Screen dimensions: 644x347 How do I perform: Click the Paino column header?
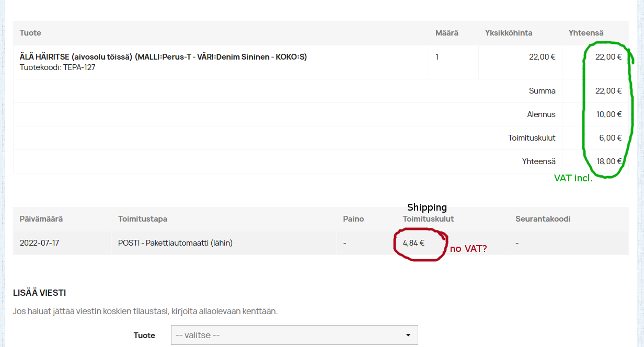coord(353,219)
